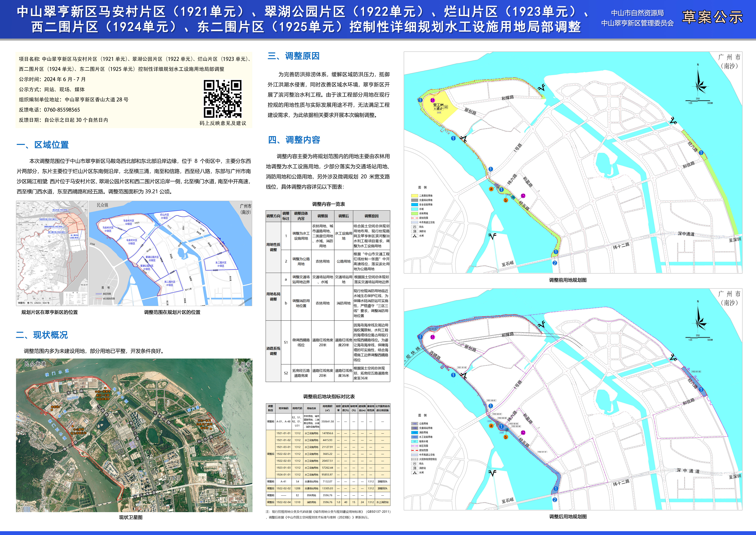This screenshot has height=535, width=756.
Task: Click orange marker 'a' on upper map
Action: tap(491, 189)
